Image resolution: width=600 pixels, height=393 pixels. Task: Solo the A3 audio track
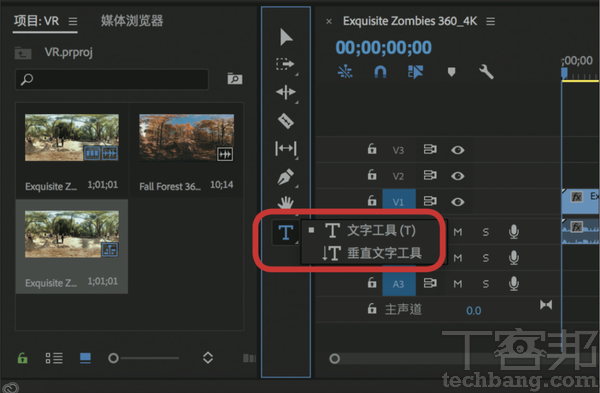click(x=486, y=284)
